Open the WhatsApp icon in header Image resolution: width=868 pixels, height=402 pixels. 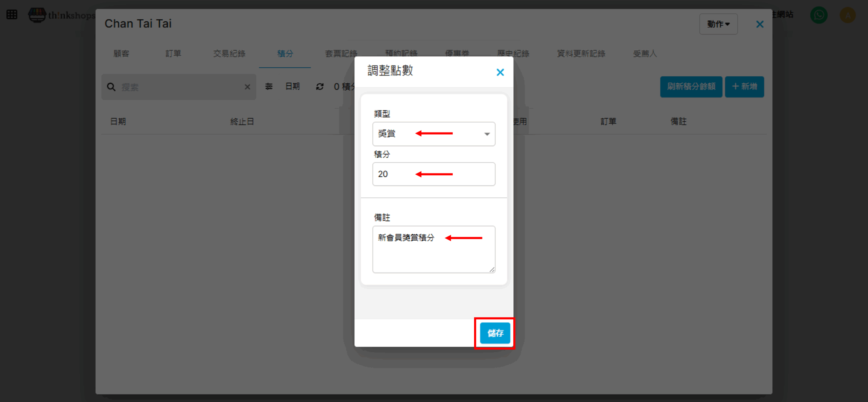(818, 15)
